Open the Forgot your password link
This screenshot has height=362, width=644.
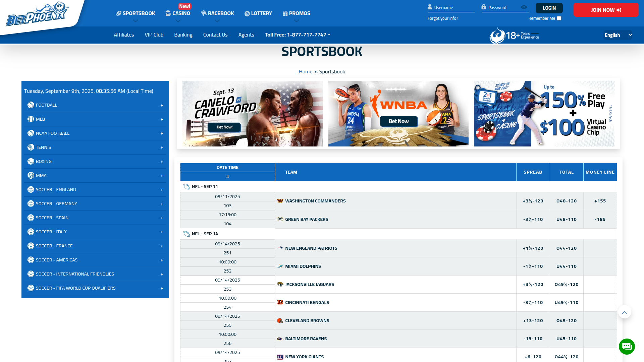[x=443, y=18]
